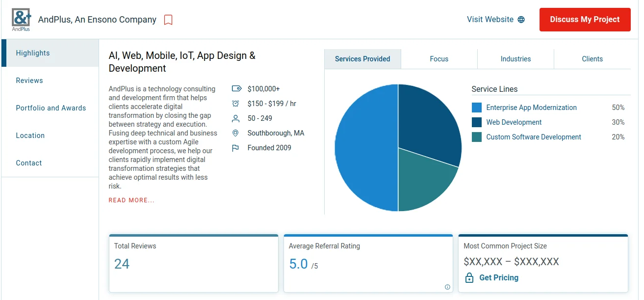Go to Contact in the sidebar

[x=50, y=163]
